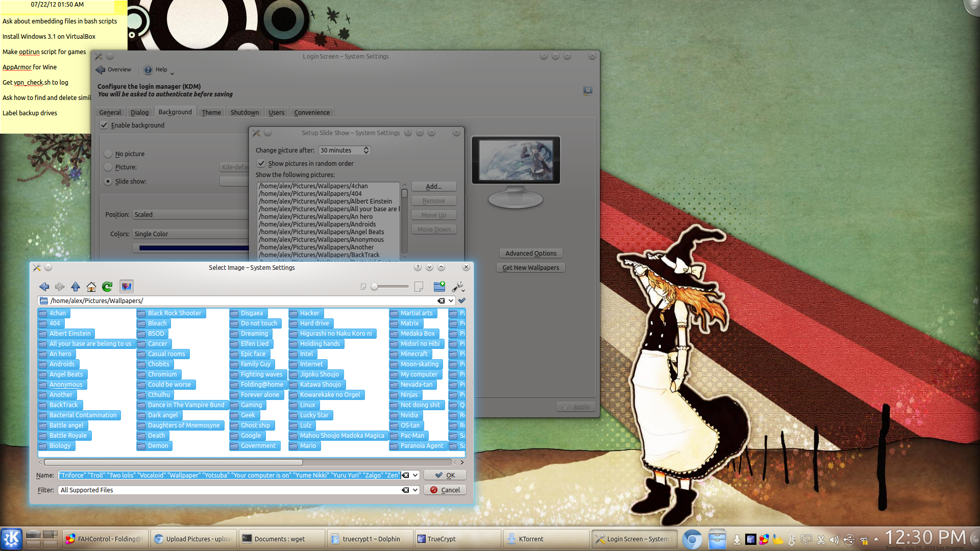Select the Mahou Shoujo Madoka Magica folder
This screenshot has width=980, height=551.
pyautogui.click(x=338, y=436)
